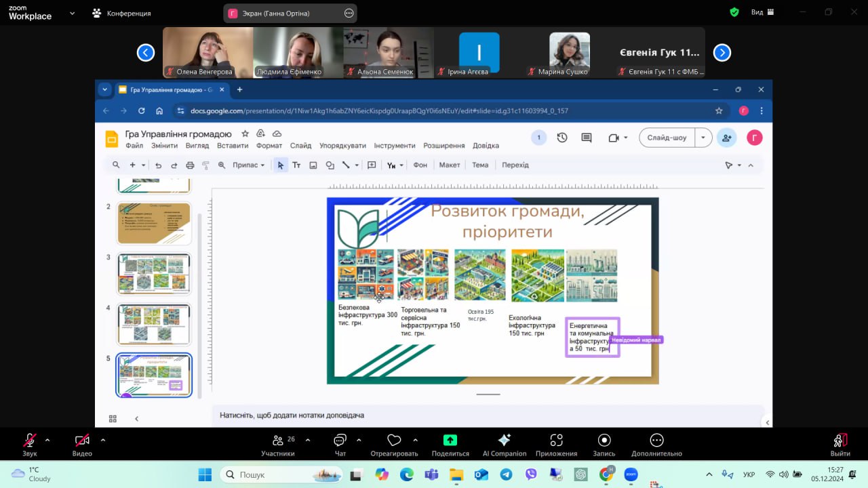Open the Вставити menu
Screen dimensions: 868x488
click(x=233, y=146)
